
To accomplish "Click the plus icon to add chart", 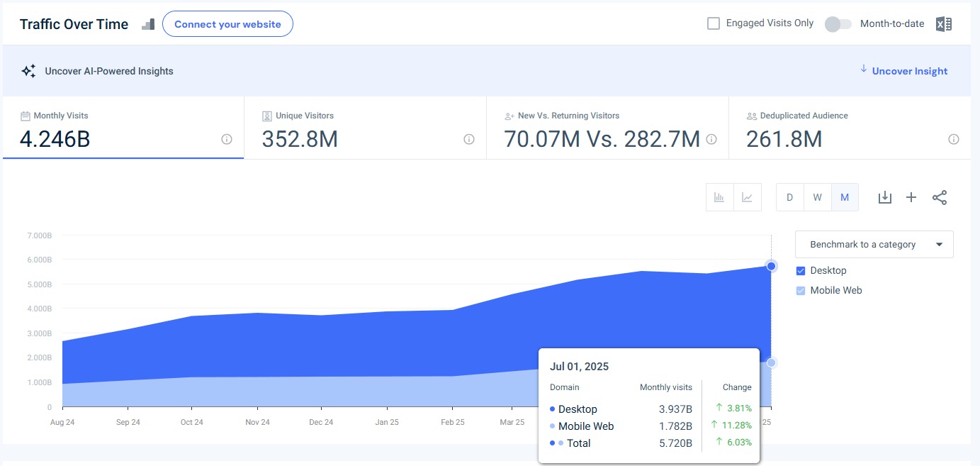I will click(911, 197).
